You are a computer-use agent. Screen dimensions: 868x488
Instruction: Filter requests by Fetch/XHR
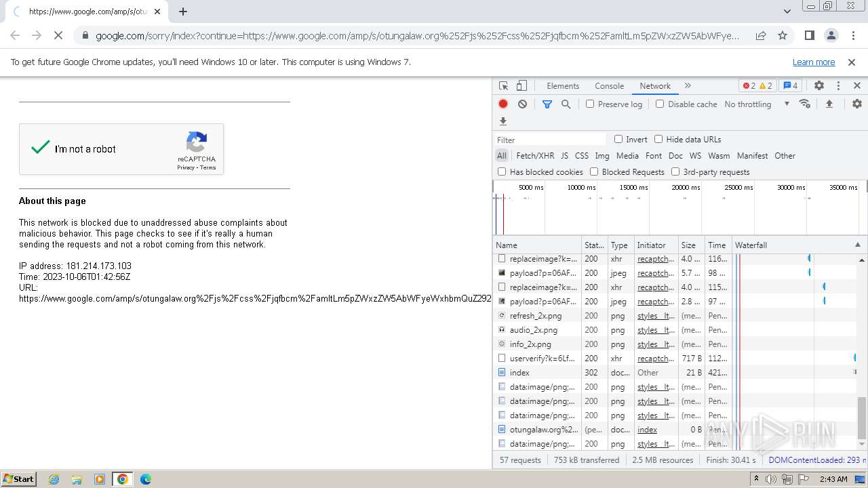(535, 155)
